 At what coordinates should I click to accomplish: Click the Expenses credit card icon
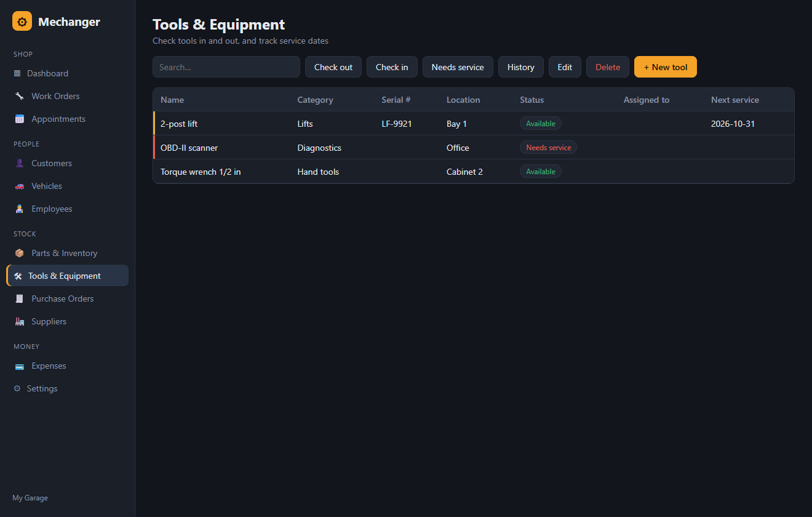[19, 366]
